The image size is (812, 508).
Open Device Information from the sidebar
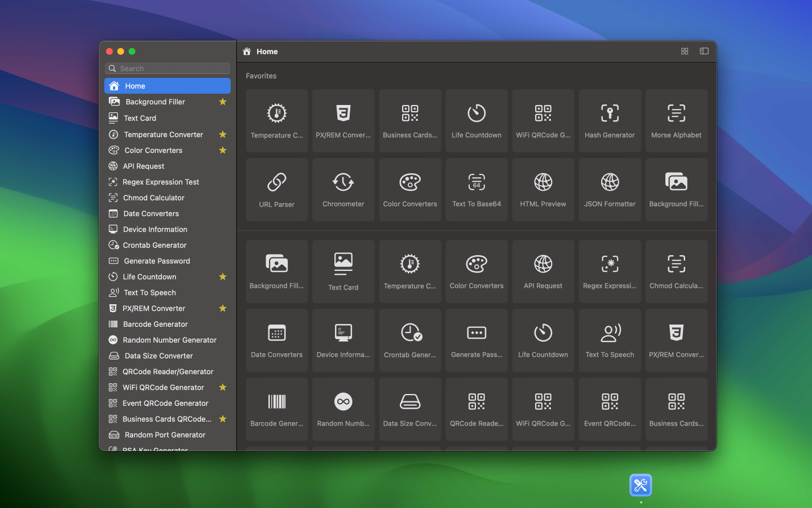point(155,229)
